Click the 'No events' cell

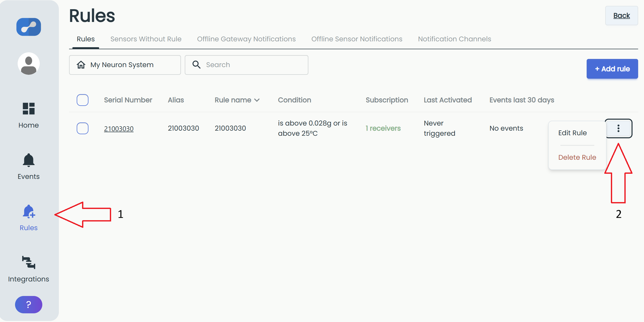(x=506, y=128)
